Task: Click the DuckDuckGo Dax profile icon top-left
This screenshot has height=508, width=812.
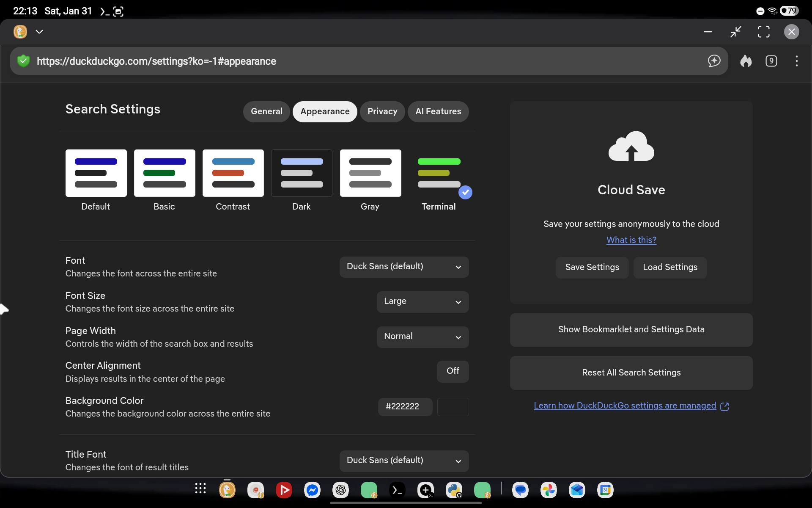Action: tap(20, 31)
